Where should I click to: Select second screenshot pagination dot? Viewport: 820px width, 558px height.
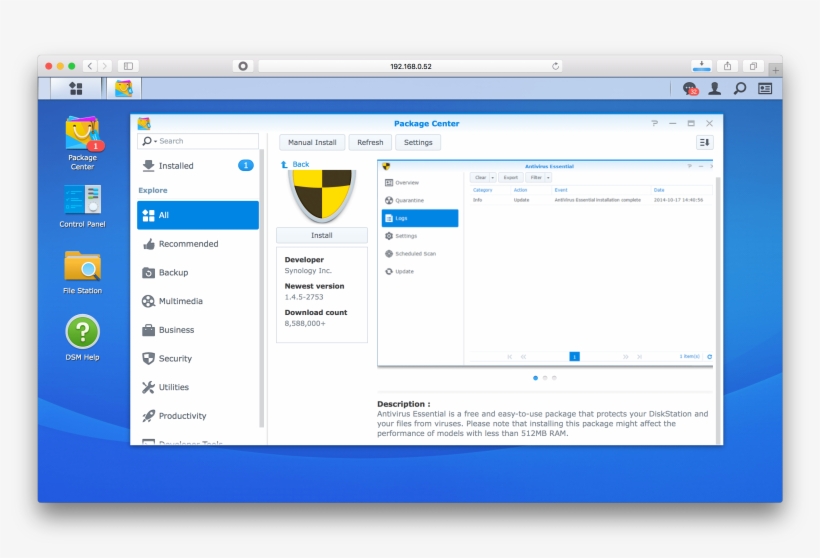(x=545, y=378)
